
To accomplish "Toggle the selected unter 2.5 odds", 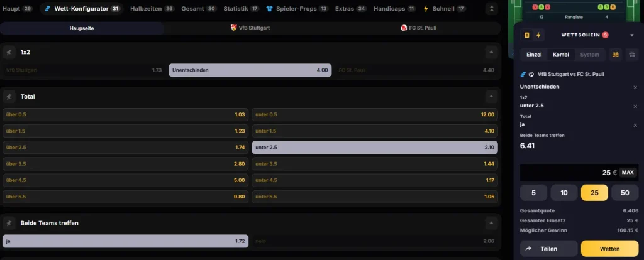I will 375,147.
